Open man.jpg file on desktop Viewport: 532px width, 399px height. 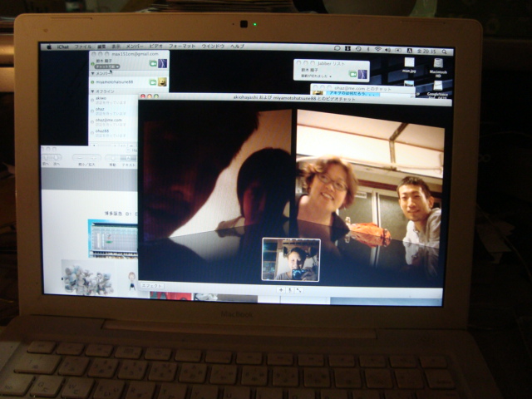point(409,66)
